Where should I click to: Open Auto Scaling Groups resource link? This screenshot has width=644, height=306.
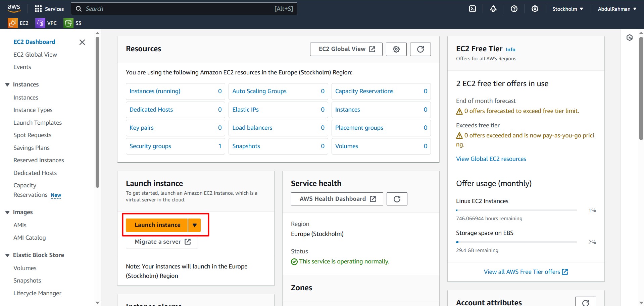[259, 91]
